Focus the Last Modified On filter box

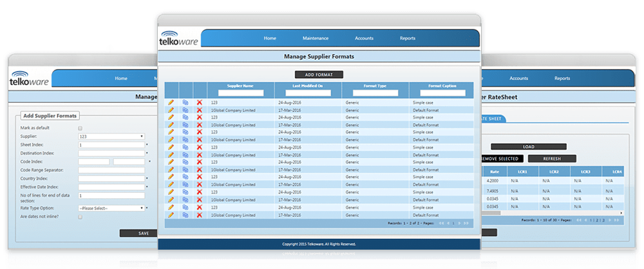(308, 93)
